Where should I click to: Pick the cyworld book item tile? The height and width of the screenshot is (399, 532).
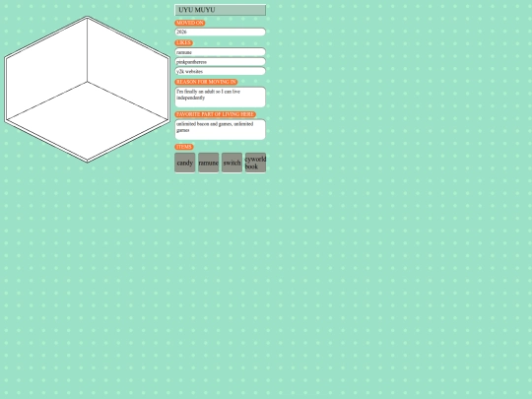255,163
